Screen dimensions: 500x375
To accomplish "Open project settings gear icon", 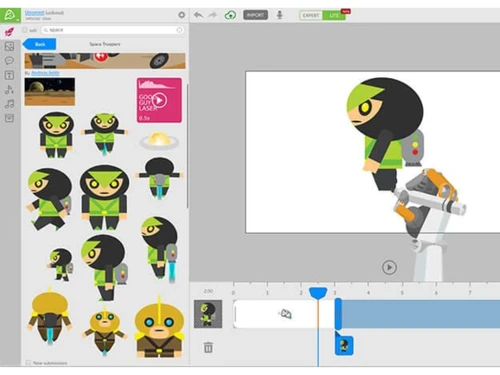I will tap(182, 15).
